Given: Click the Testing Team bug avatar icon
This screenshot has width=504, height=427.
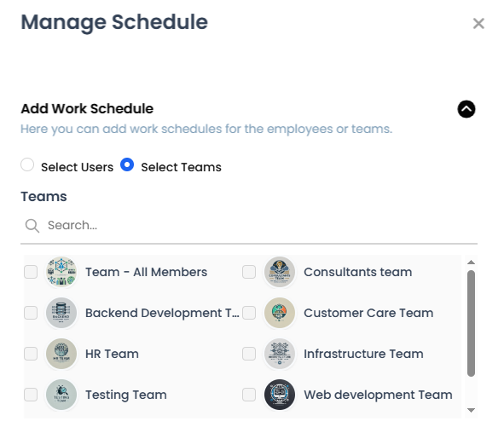Looking at the screenshot, I should pyautogui.click(x=61, y=395).
